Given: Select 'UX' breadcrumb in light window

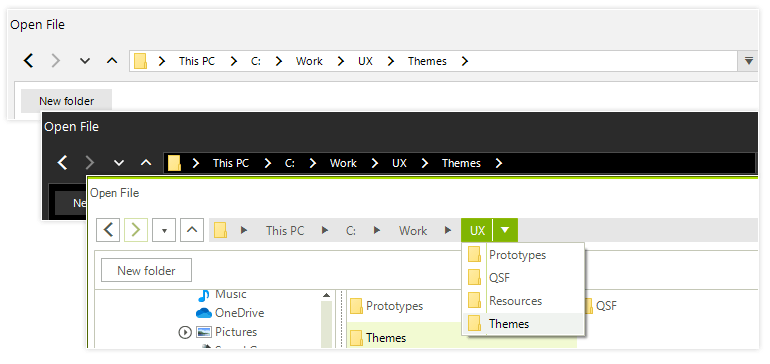Looking at the screenshot, I should pos(365,61).
